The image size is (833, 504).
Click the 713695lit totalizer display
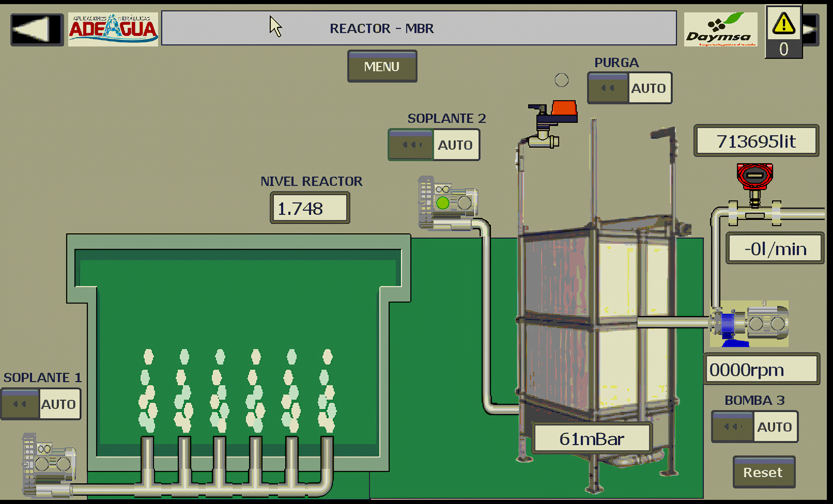755,141
